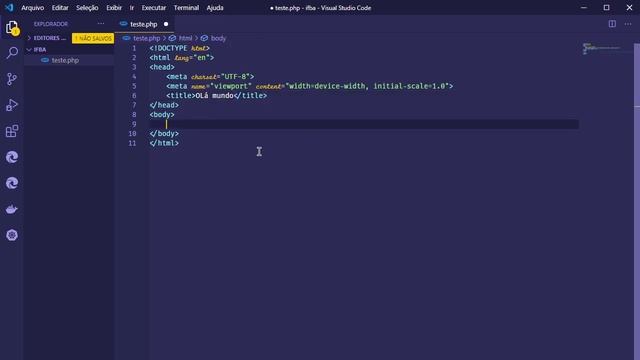Click the VS Code logo icon
The width and height of the screenshot is (640, 360).
pyautogui.click(x=9, y=8)
